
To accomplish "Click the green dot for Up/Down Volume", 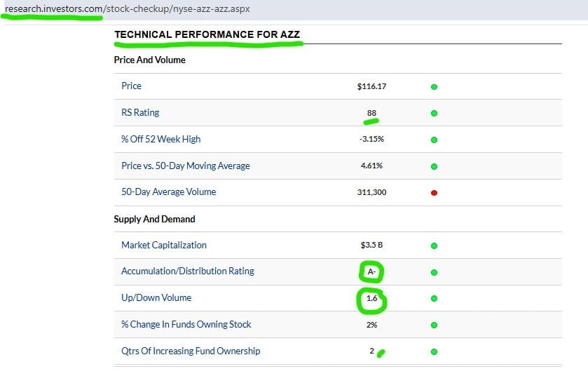I will click(434, 298).
